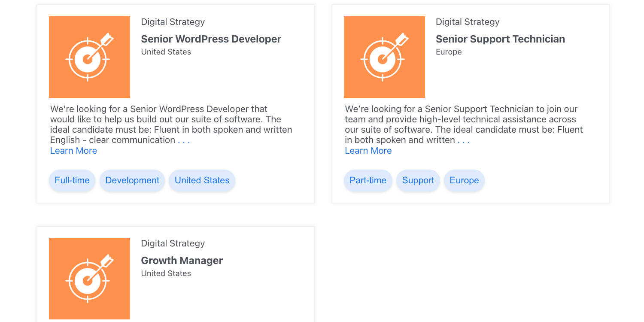Click Digital Strategy above Senior Support Technician

pyautogui.click(x=467, y=22)
